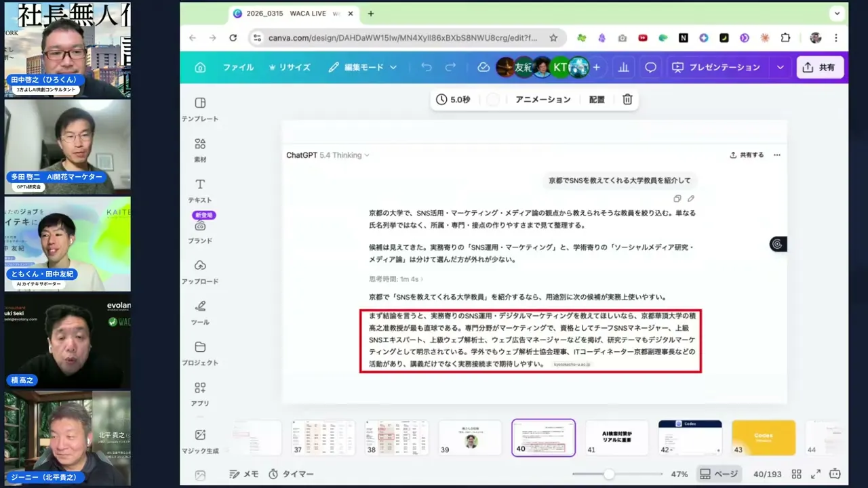Open the comments speech bubble icon
868x488 pixels.
click(x=650, y=67)
